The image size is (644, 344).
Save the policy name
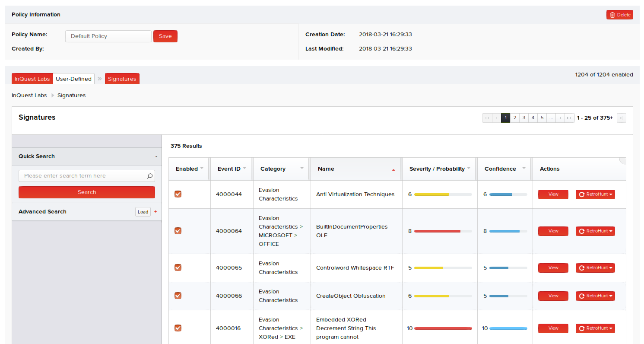pyautogui.click(x=165, y=36)
